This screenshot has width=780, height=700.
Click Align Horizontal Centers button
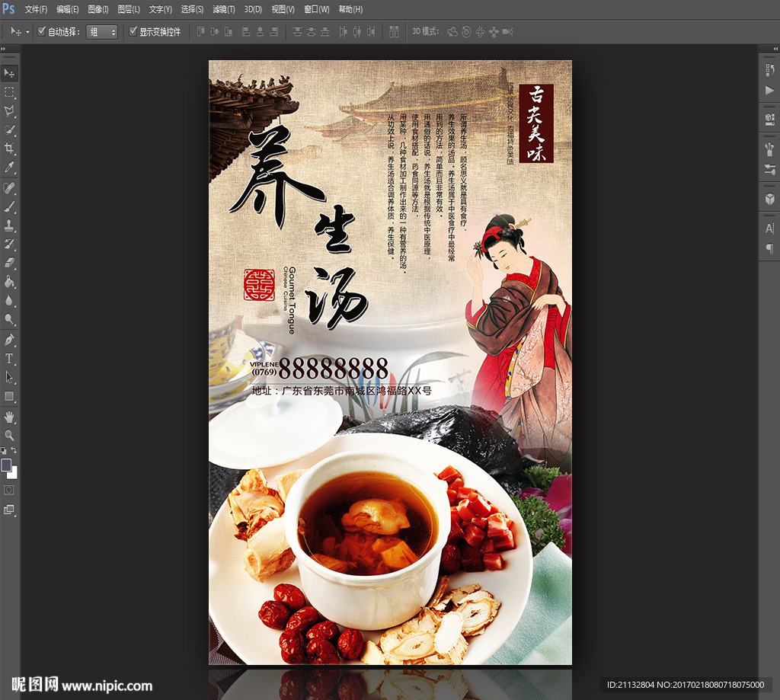coord(260,32)
